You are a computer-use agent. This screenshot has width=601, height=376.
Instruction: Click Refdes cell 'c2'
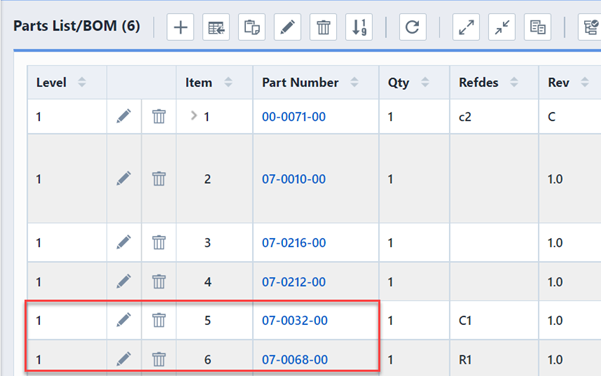[x=465, y=117]
